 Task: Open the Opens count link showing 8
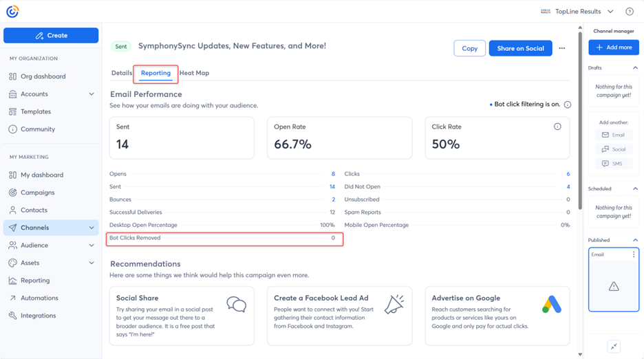(333, 174)
